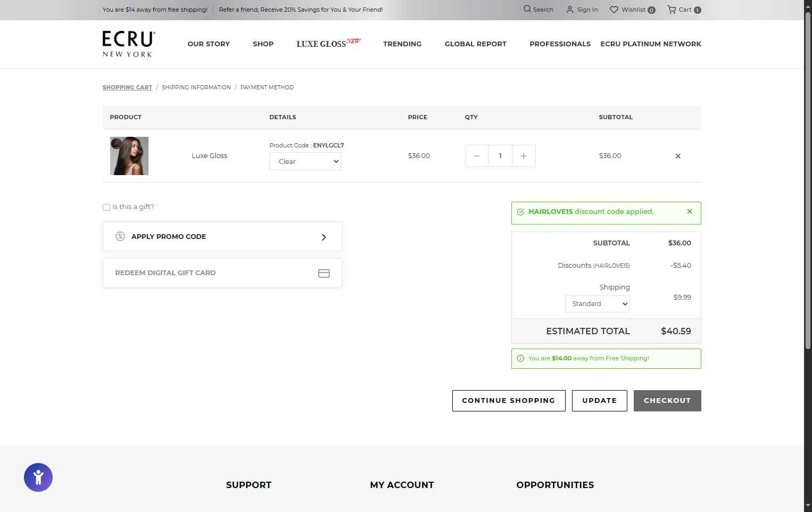Click the $9.99 shipping cost
The height and width of the screenshot is (512, 812).
[682, 297]
